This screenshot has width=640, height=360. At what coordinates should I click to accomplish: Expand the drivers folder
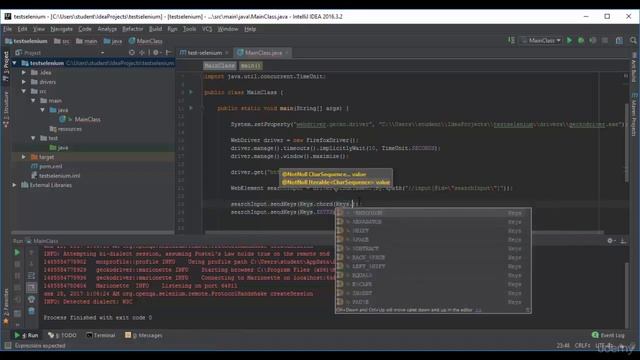[x=24, y=82]
